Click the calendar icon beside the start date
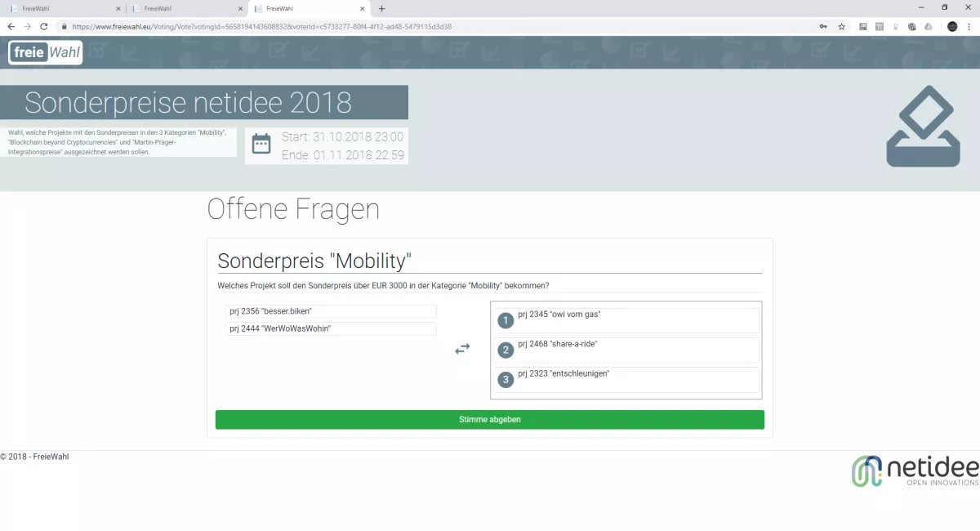This screenshot has height=531, width=980. (x=261, y=145)
